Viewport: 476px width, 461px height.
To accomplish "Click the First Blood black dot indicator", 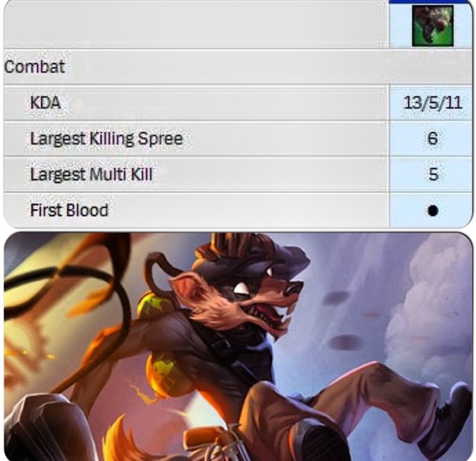I will [x=433, y=211].
